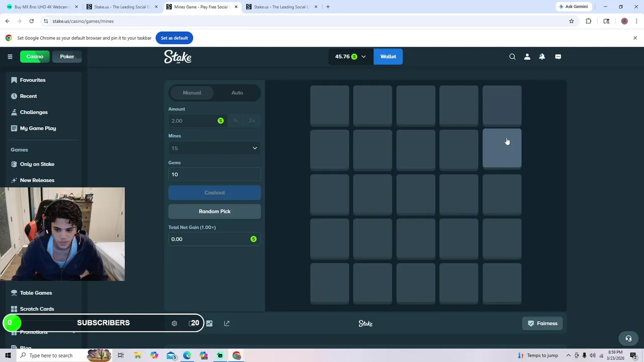Open the live support headset icon
644x362 pixels.
point(628,338)
